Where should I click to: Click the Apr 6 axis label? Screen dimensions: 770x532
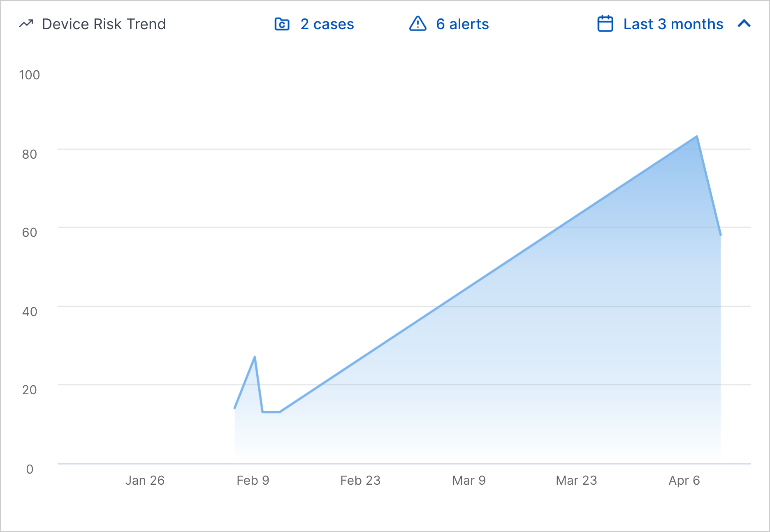[684, 480]
